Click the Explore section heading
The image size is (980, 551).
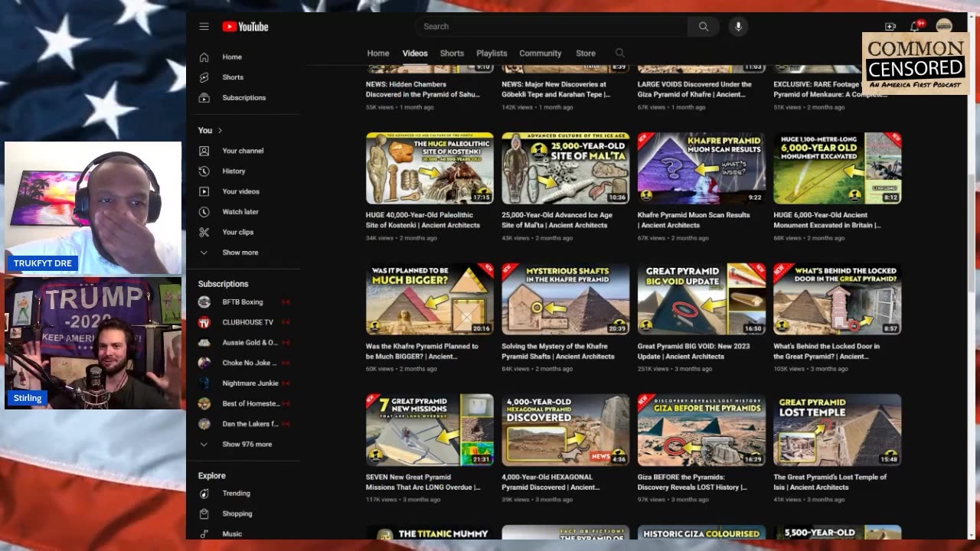(212, 475)
